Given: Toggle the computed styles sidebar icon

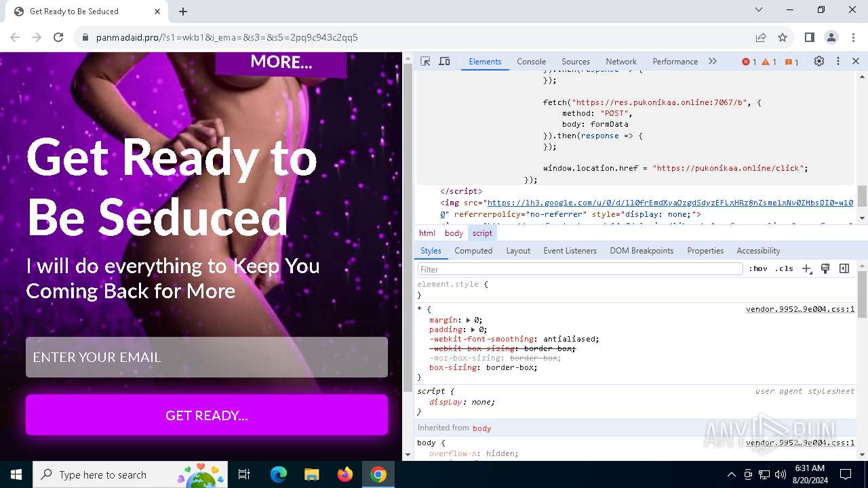Looking at the screenshot, I should click(844, 269).
